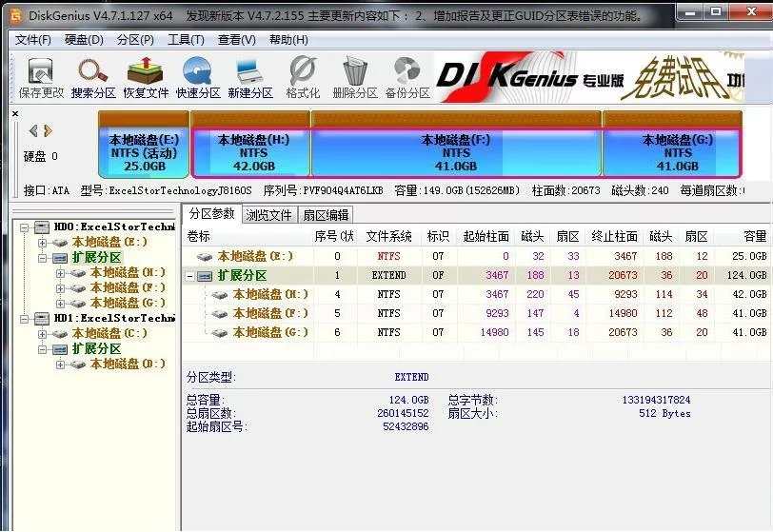The width and height of the screenshot is (773, 532).
Task: Click the drive icon in table row 本地磁盘(G:)
Action: (x=219, y=333)
